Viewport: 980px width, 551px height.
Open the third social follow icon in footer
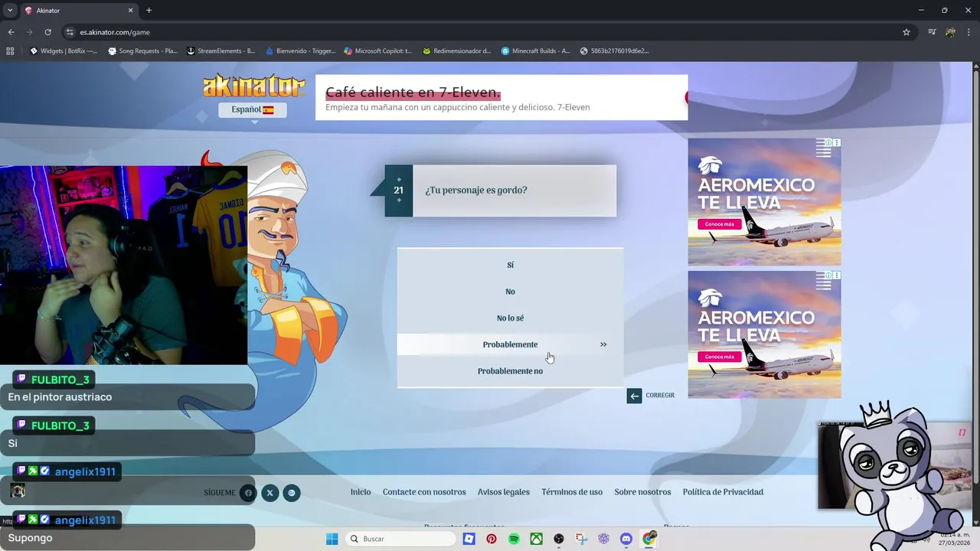tap(292, 493)
